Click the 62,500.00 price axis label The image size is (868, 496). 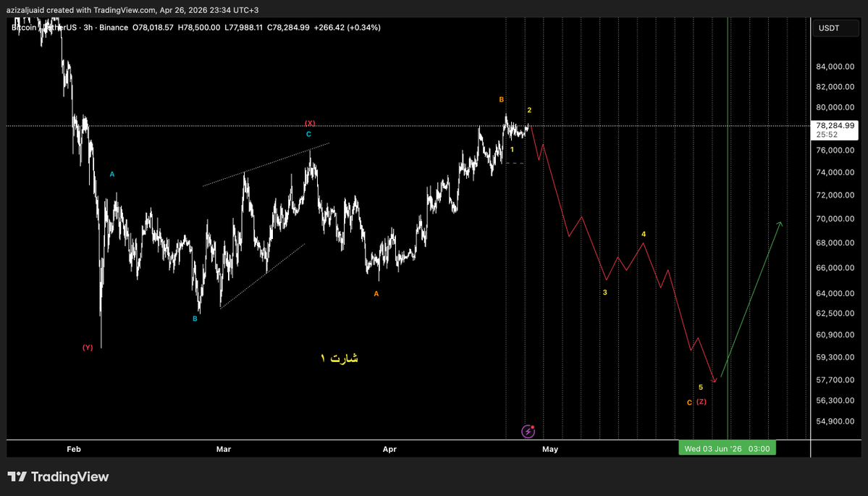[835, 313]
